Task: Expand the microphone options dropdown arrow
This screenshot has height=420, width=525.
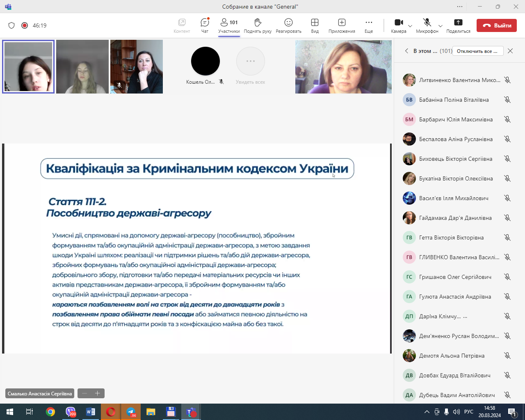Action: [441, 26]
